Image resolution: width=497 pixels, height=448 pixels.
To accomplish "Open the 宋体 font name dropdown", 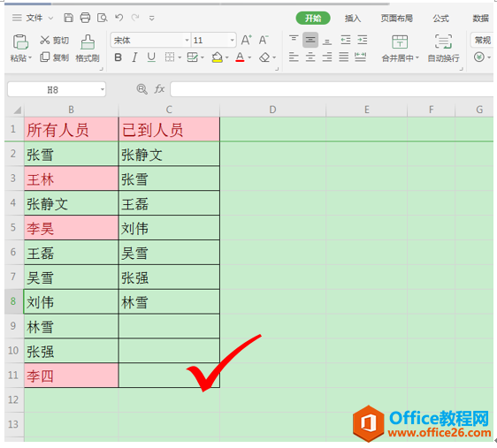I will (187, 41).
